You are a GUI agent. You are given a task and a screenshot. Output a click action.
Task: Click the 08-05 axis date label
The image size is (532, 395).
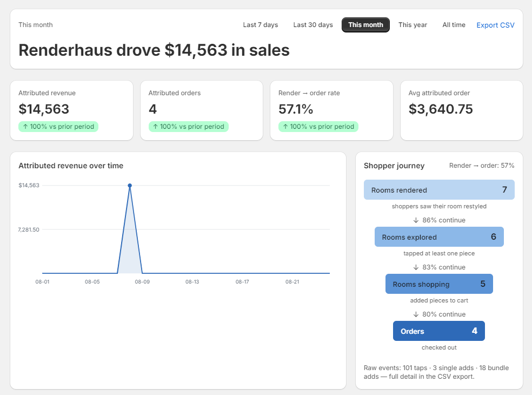(92, 282)
